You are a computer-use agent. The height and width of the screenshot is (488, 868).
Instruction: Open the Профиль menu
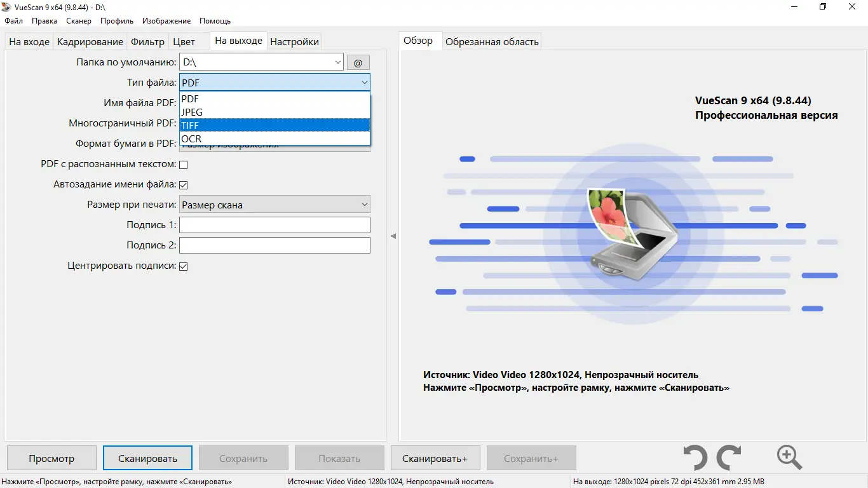(117, 21)
